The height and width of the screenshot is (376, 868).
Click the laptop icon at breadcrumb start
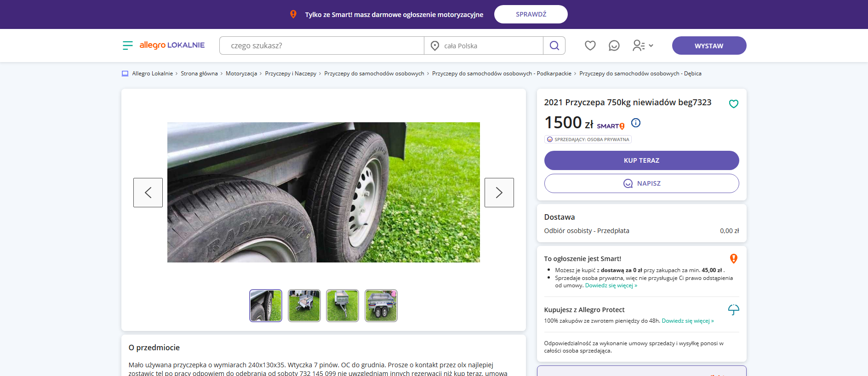[125, 74]
